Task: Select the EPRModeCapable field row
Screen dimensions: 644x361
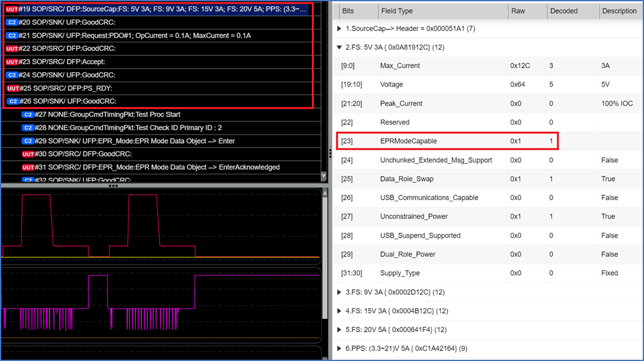Action: click(447, 141)
